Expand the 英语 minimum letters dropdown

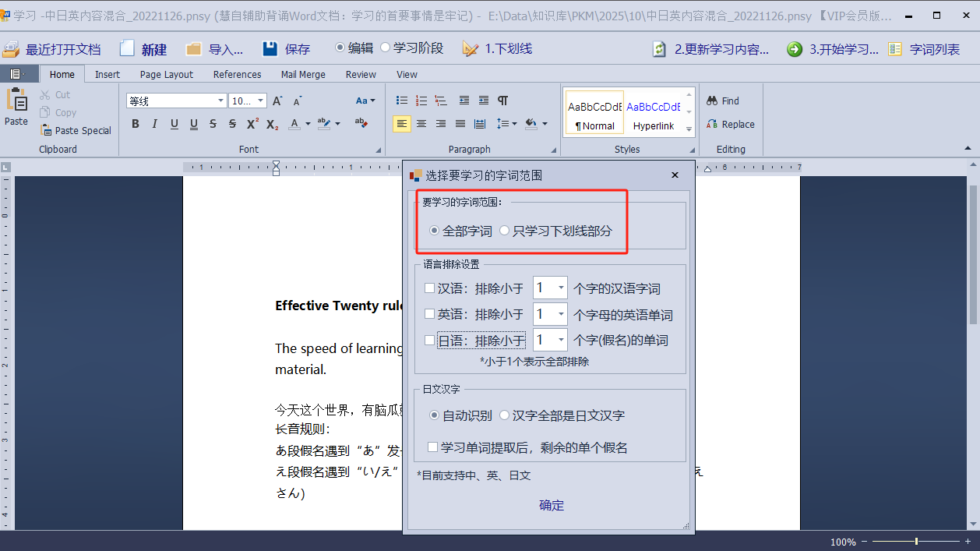(x=561, y=314)
